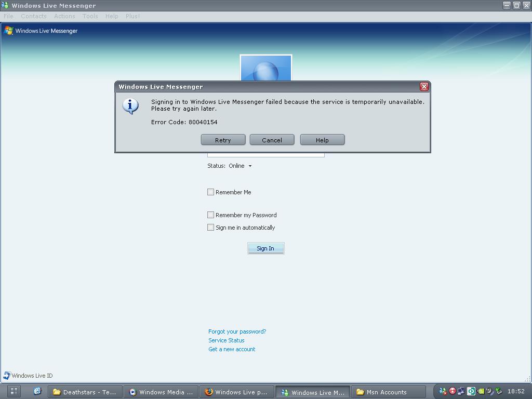The height and width of the screenshot is (399, 532).
Task: Open Windows Media Player from the taskbar
Action: click(x=161, y=392)
